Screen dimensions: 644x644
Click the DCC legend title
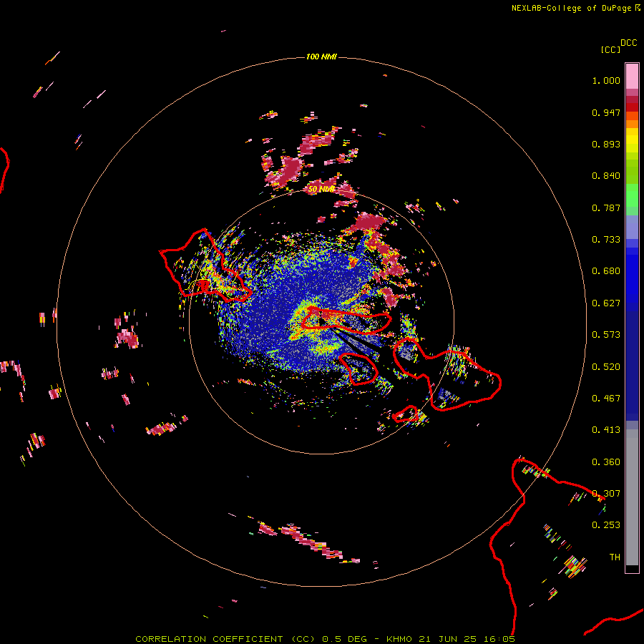[629, 43]
